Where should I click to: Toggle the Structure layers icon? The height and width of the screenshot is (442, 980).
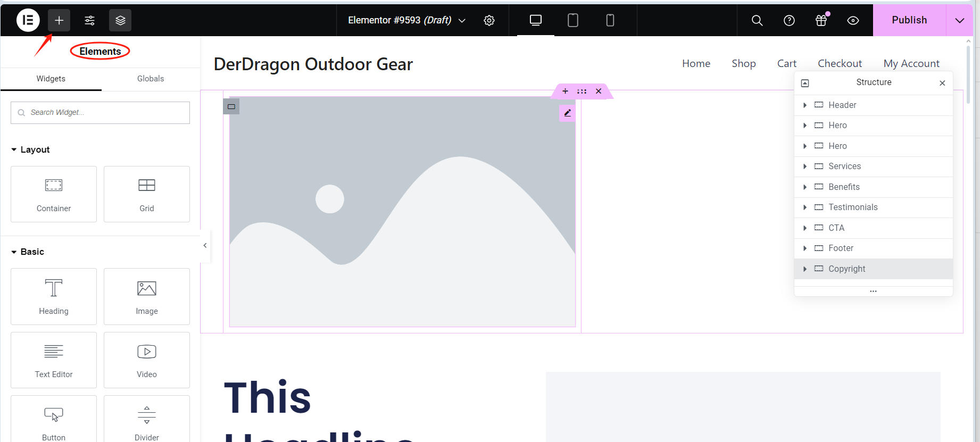120,20
